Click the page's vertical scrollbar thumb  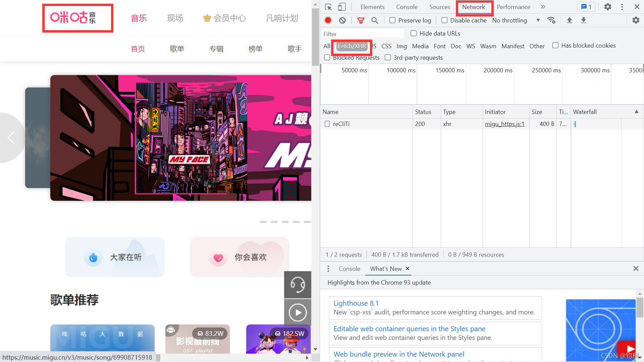[315, 37]
